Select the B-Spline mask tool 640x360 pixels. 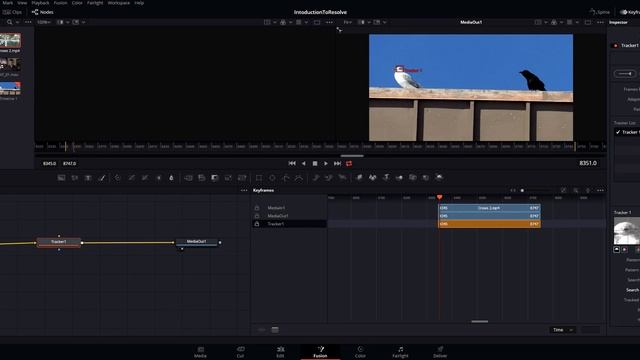(x=299, y=178)
